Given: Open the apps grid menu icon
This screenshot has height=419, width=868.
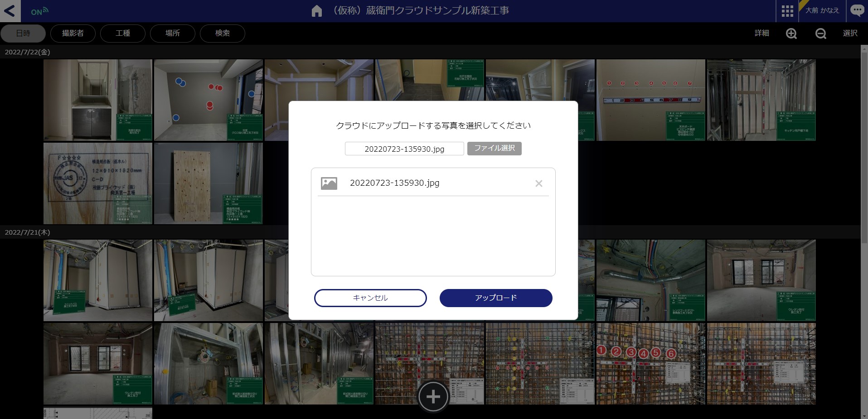Looking at the screenshot, I should 787,11.
